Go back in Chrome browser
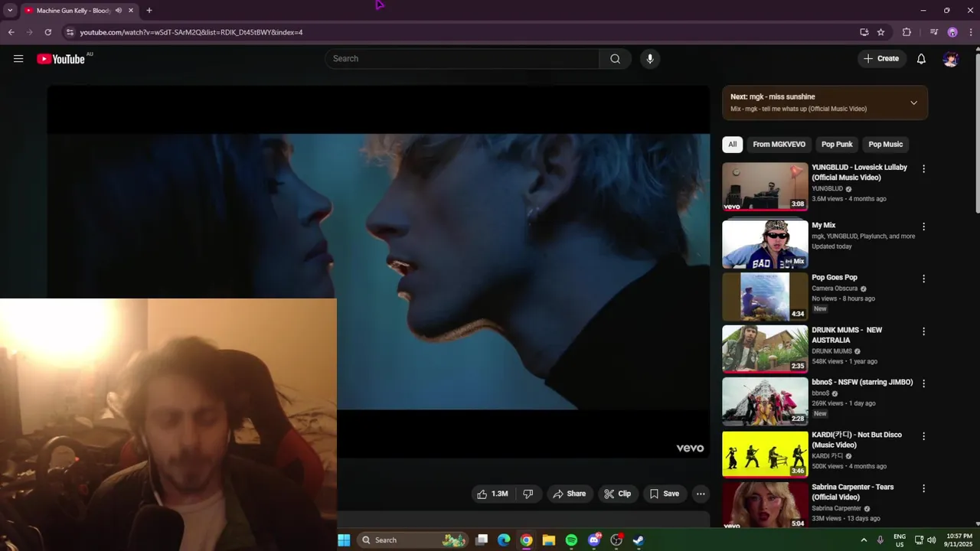980x551 pixels. 11,32
